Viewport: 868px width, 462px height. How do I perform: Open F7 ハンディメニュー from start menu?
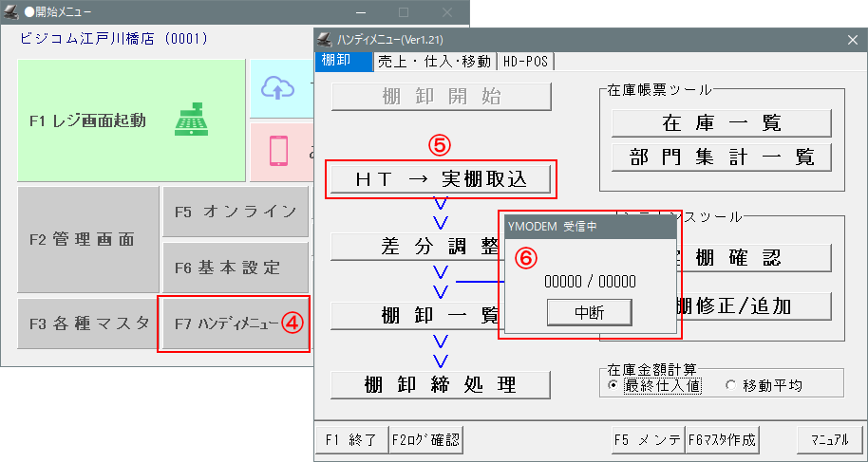[235, 323]
